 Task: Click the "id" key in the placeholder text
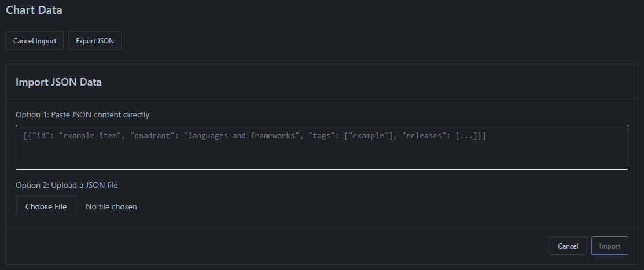click(x=41, y=136)
